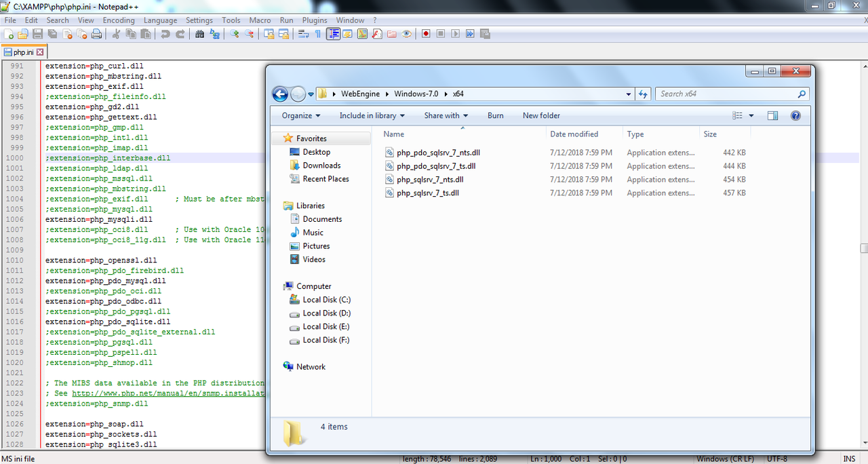Open the Replace dialog icon
Viewport: 868px width, 464px height.
coord(214,34)
